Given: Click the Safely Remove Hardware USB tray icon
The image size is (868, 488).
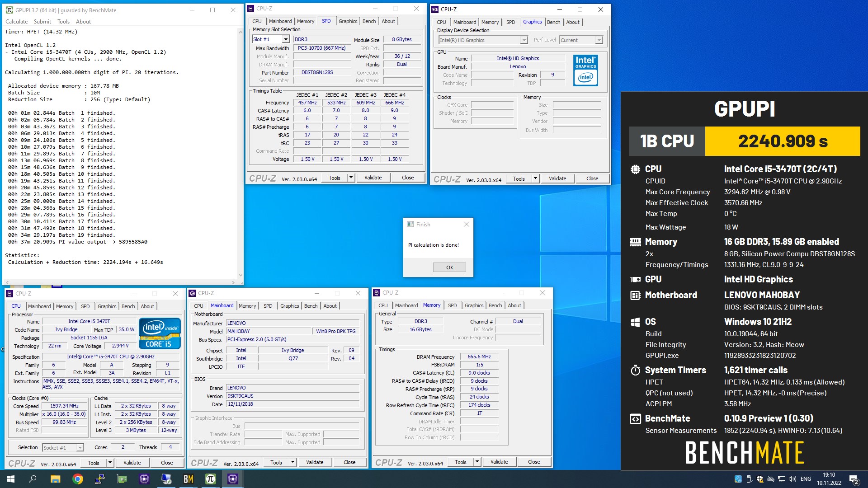Looking at the screenshot, I should coord(749,479).
